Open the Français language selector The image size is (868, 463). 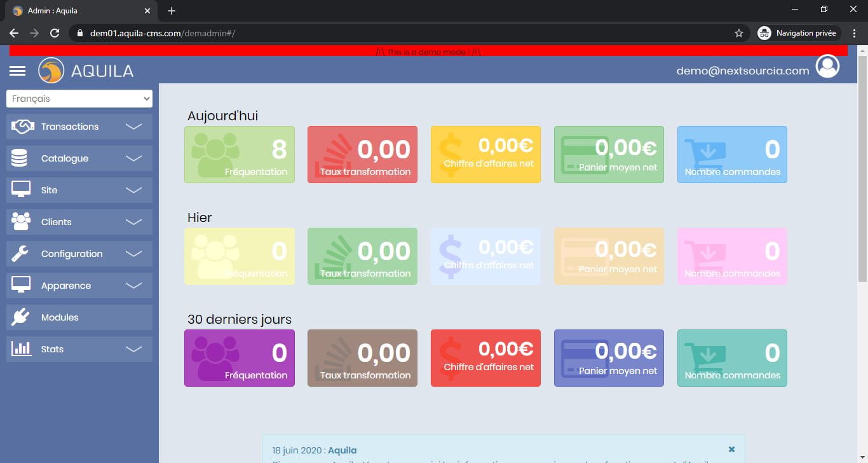tap(79, 98)
